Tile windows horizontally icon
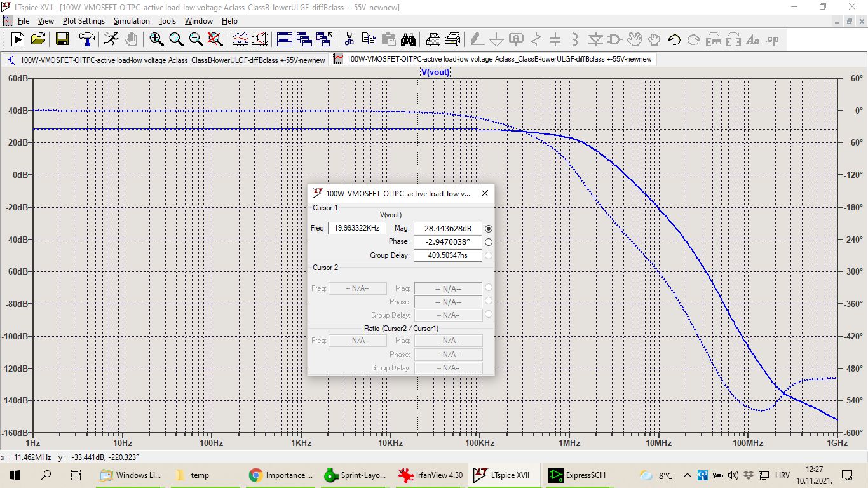 [285, 39]
